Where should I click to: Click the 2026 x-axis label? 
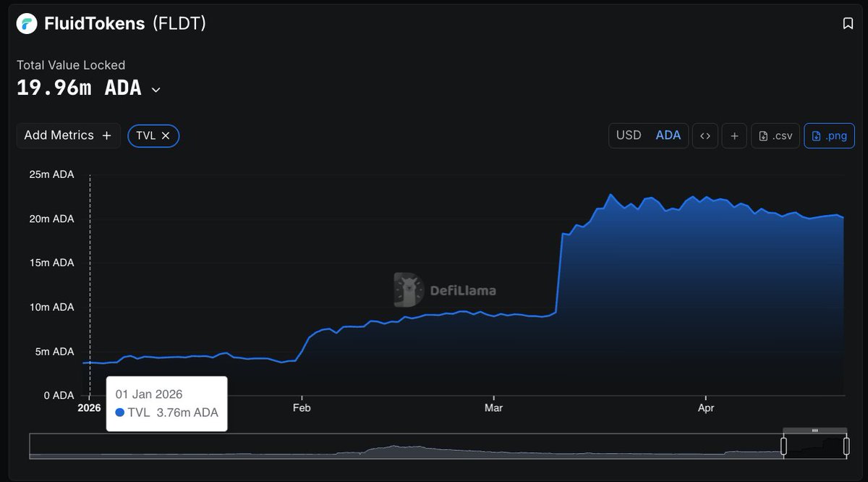pyautogui.click(x=89, y=408)
